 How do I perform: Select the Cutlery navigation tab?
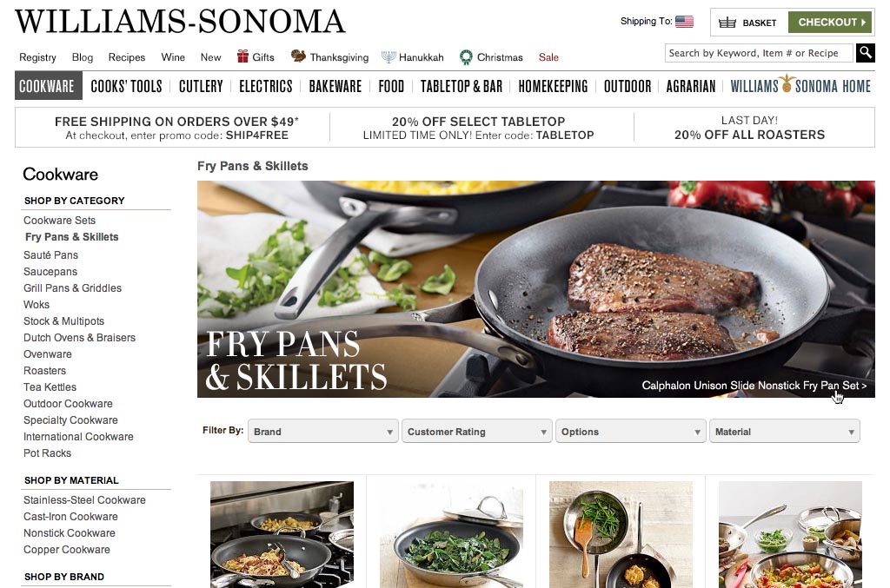[x=201, y=86]
